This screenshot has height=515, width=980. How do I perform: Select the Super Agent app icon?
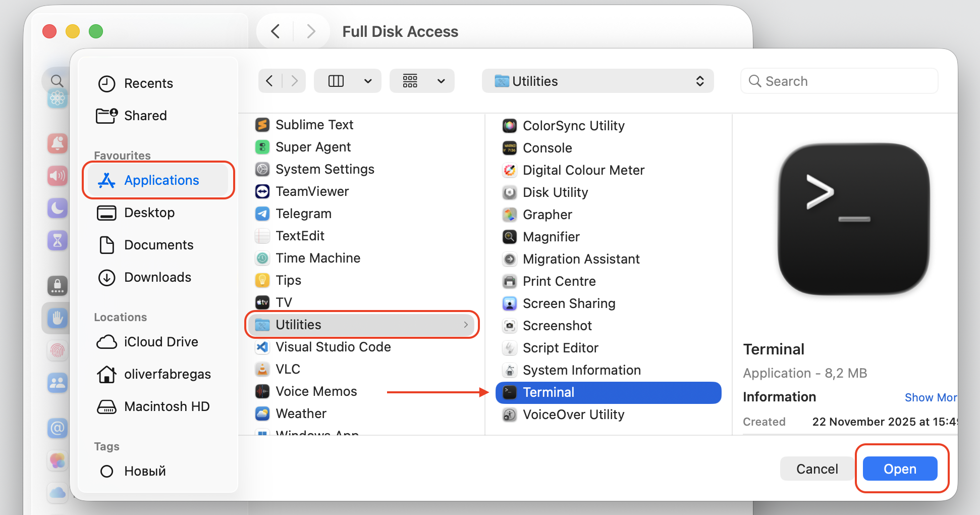[x=262, y=147]
